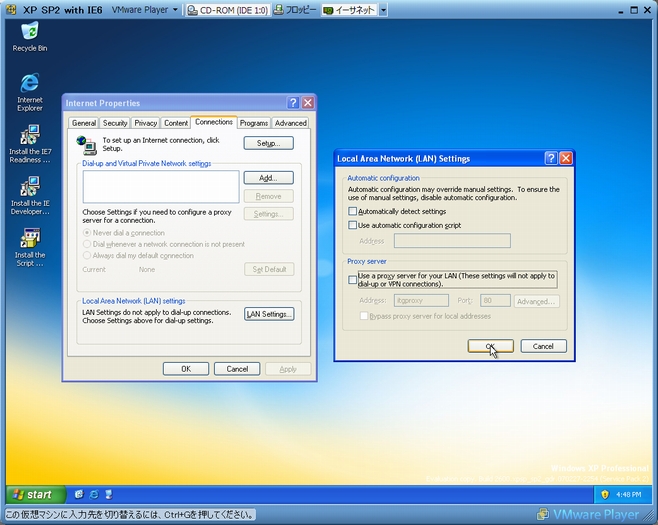Click the dial-up connections list box
Screen dimensions: 658x525
pyautogui.click(x=161, y=186)
